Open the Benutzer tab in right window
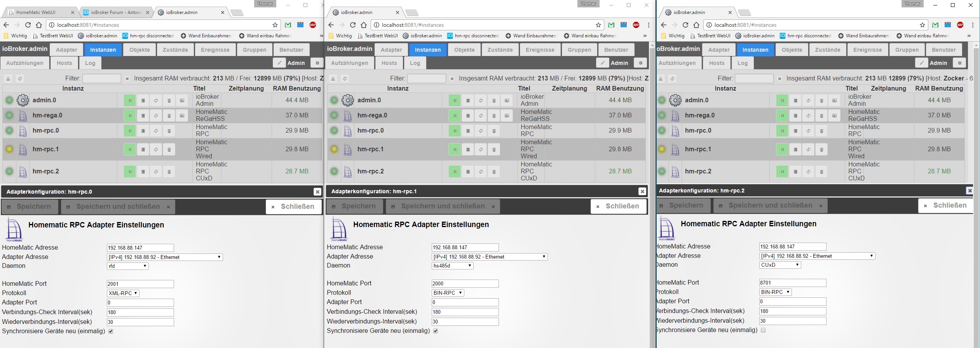This screenshot has width=980, height=348. coord(943,50)
